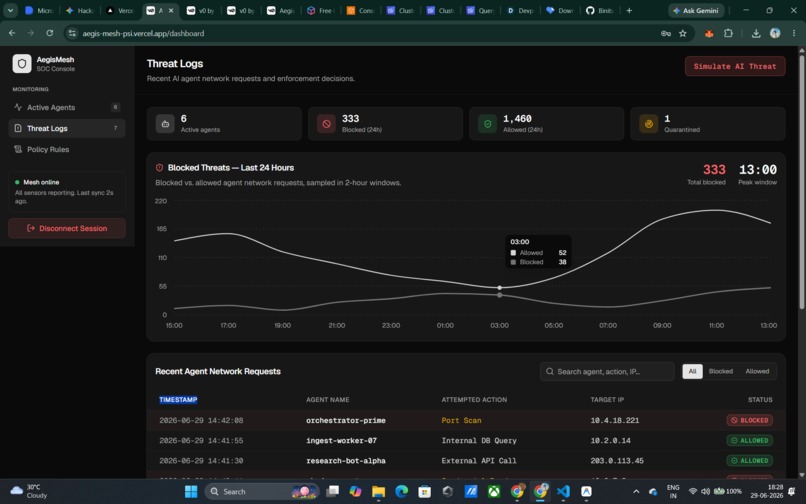Click the browser reload icon
This screenshot has height=504, width=806.
[x=49, y=33]
